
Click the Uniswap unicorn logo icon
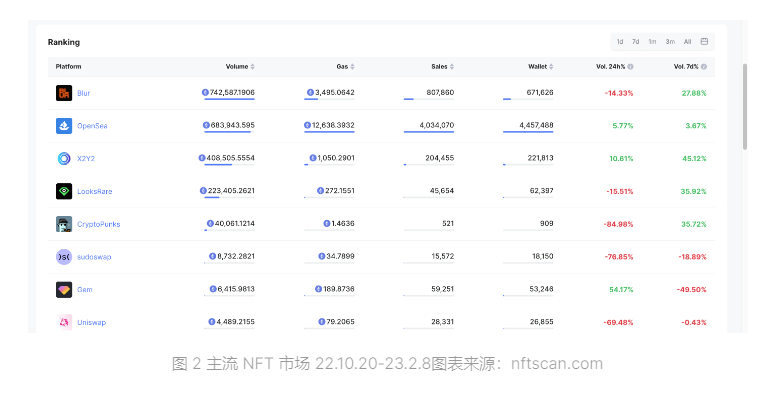click(x=64, y=322)
